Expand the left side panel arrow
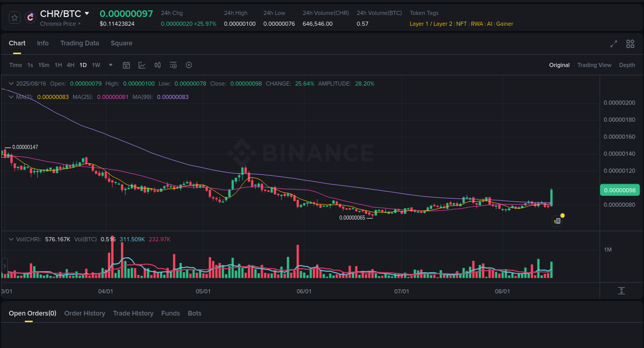 5,266
